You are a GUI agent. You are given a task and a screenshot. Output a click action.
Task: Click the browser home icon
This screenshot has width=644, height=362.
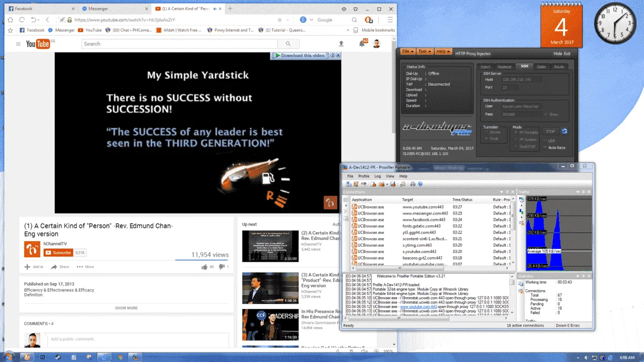point(10,20)
